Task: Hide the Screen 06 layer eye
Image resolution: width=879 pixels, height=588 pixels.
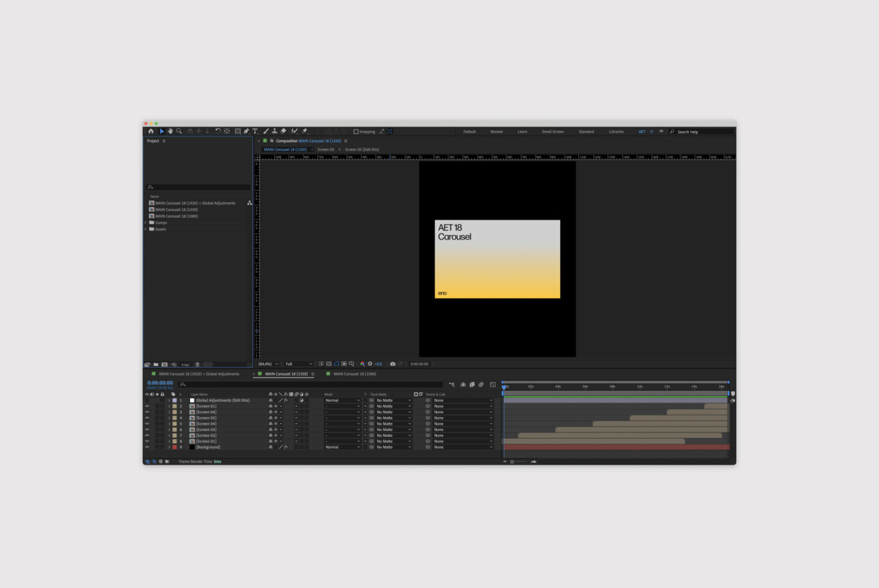Action: [147, 412]
